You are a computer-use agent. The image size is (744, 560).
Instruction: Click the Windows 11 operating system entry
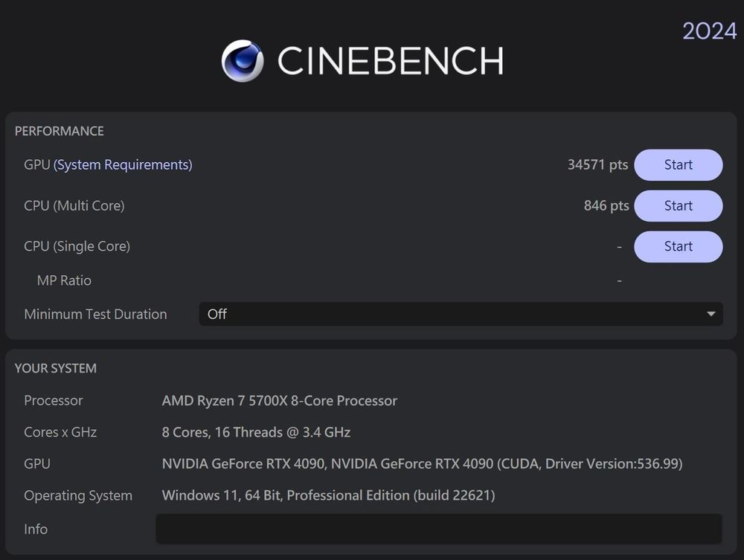[x=330, y=495]
